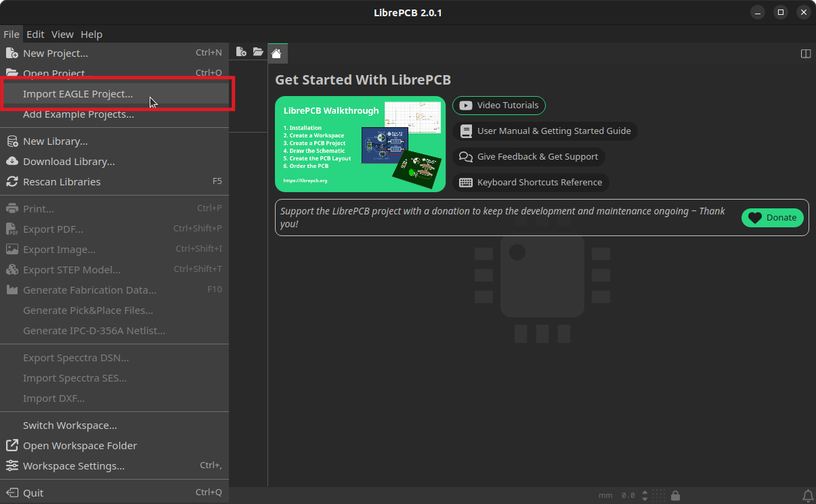816x504 pixels.
Task: Click the donation support message text
Action: [x=502, y=217]
